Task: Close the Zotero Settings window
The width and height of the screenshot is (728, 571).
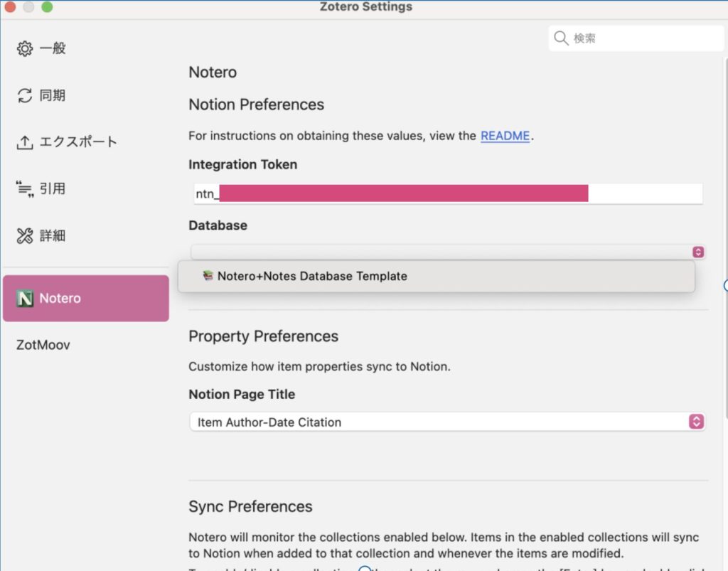Action: click(x=10, y=7)
